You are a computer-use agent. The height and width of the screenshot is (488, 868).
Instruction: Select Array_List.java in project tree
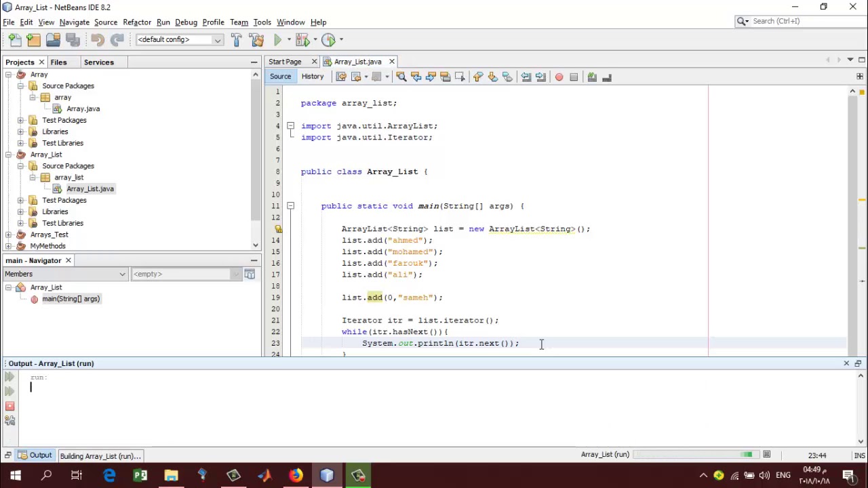(90, 189)
